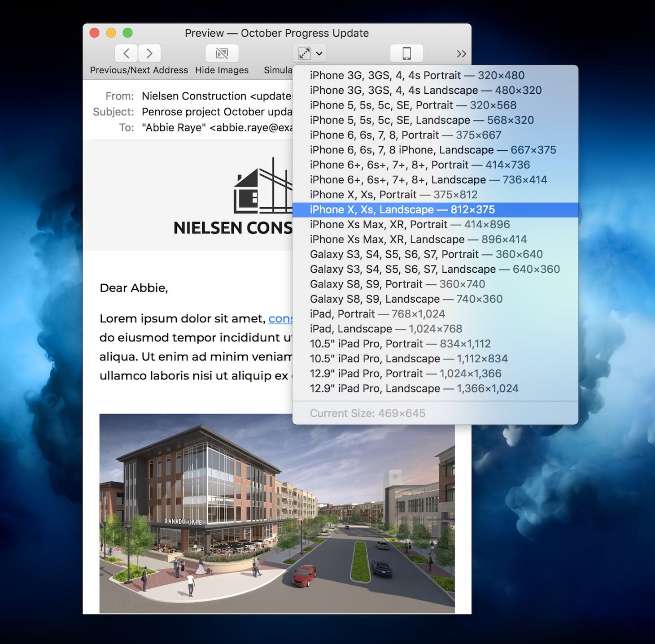Click the Previous/Next Address label

point(139,70)
